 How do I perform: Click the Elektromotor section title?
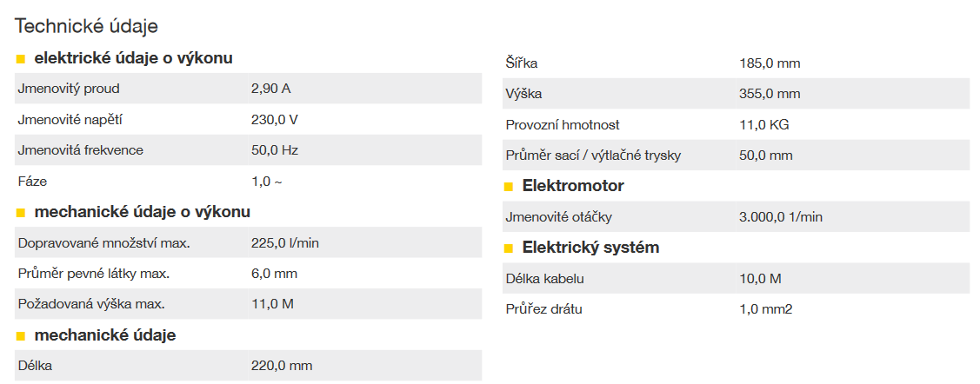(573, 186)
